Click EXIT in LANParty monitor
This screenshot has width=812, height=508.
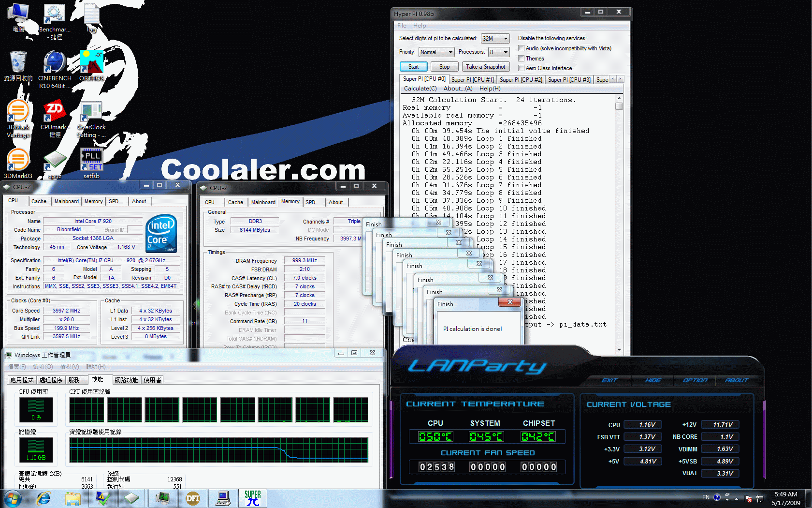(609, 380)
